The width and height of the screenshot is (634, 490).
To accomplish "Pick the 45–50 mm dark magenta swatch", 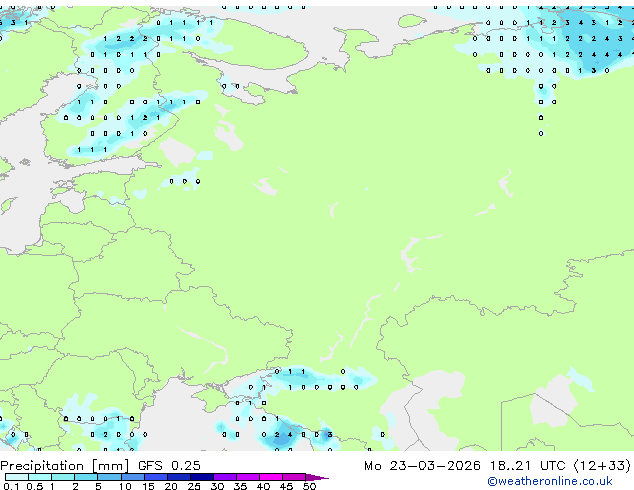I will 294,477.
